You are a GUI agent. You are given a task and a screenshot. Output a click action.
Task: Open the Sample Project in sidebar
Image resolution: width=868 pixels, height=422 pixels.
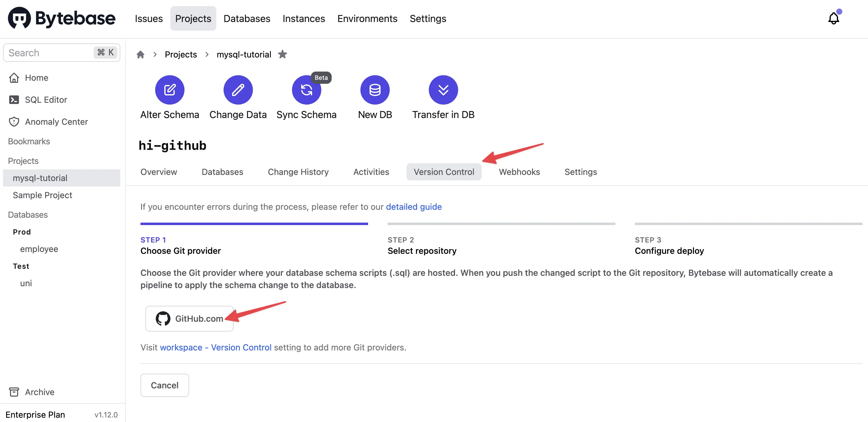(x=42, y=195)
